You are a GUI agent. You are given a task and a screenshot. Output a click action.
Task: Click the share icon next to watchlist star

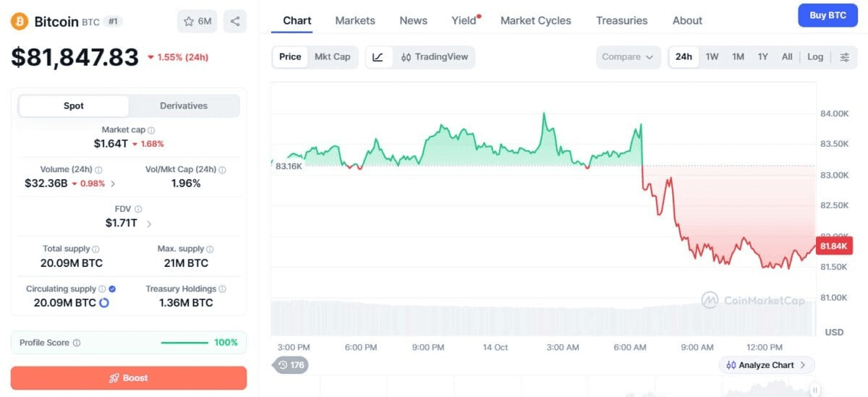(235, 22)
